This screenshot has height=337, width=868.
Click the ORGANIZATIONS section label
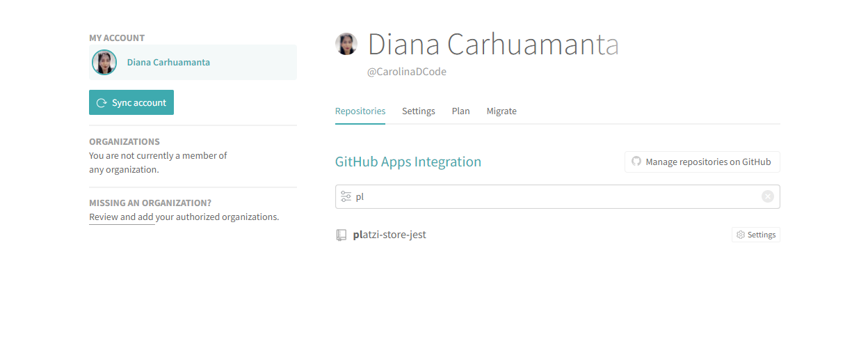[124, 141]
